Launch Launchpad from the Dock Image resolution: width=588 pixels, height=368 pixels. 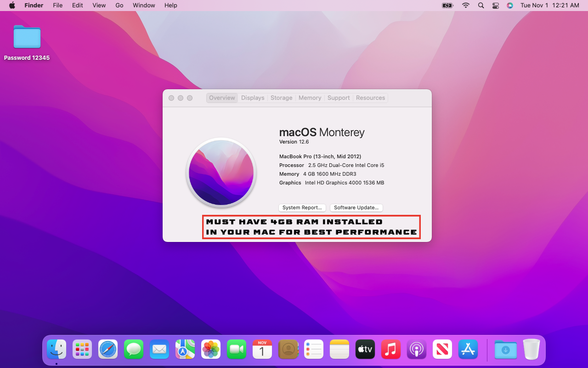pyautogui.click(x=82, y=350)
